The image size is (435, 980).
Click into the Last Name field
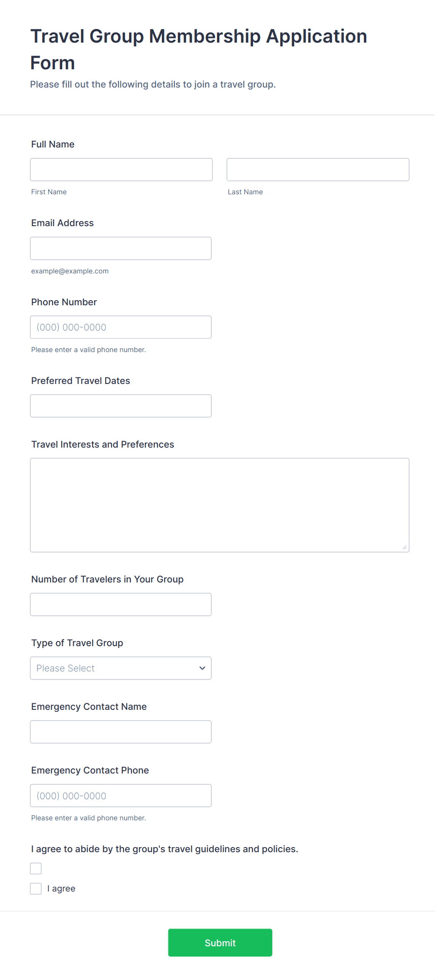click(318, 169)
